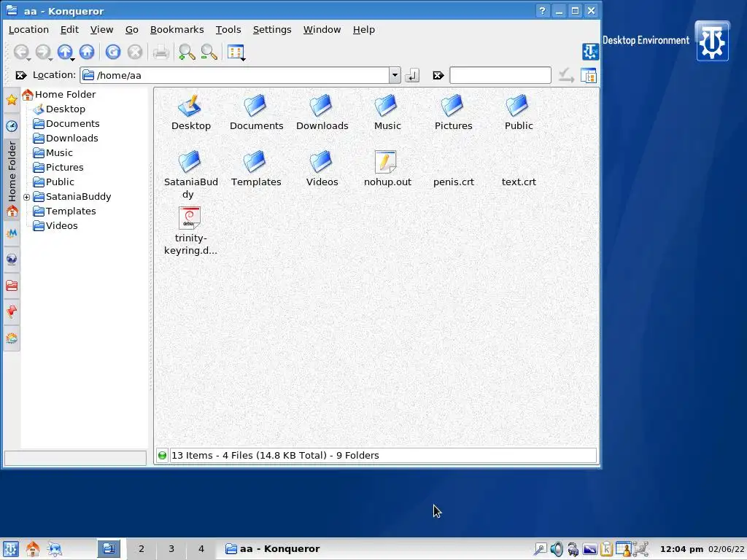Select Music in the sidebar tree
Image resolution: width=747 pixels, height=560 pixels.
click(53, 153)
